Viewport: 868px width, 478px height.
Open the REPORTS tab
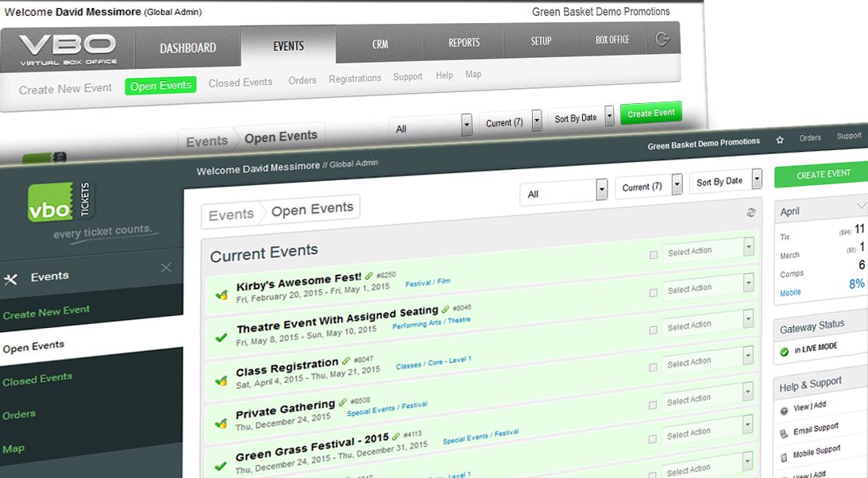[x=464, y=42]
